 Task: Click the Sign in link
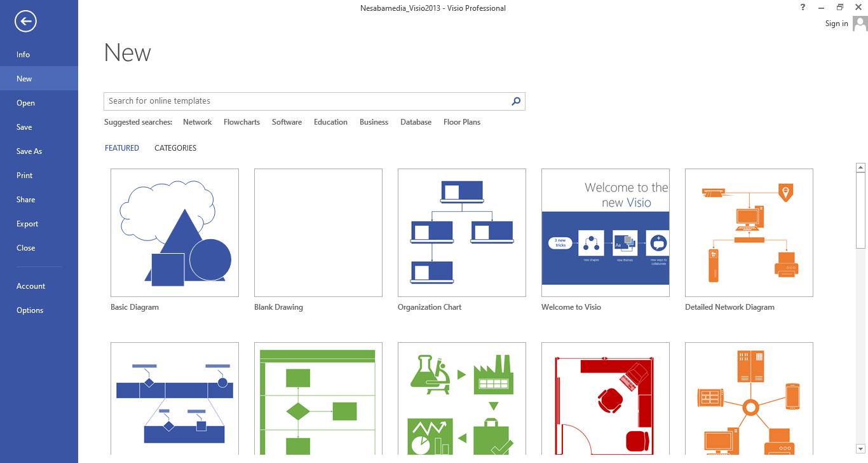click(836, 24)
